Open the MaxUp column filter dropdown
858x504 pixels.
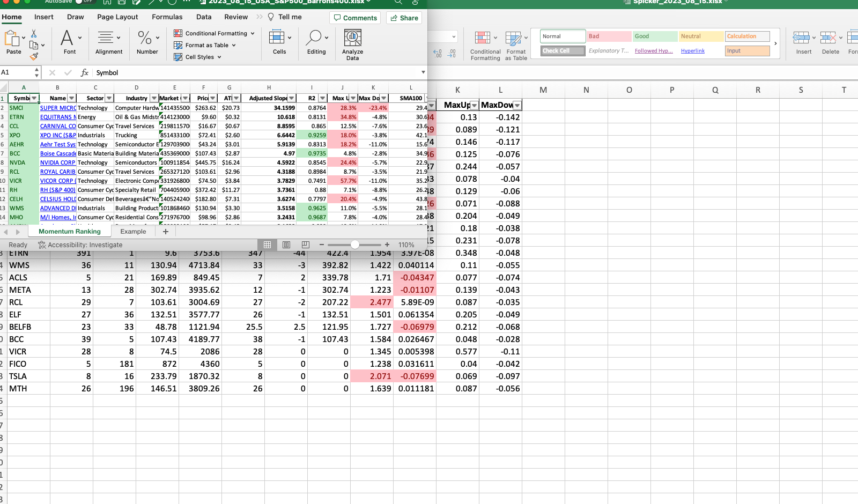[474, 105]
